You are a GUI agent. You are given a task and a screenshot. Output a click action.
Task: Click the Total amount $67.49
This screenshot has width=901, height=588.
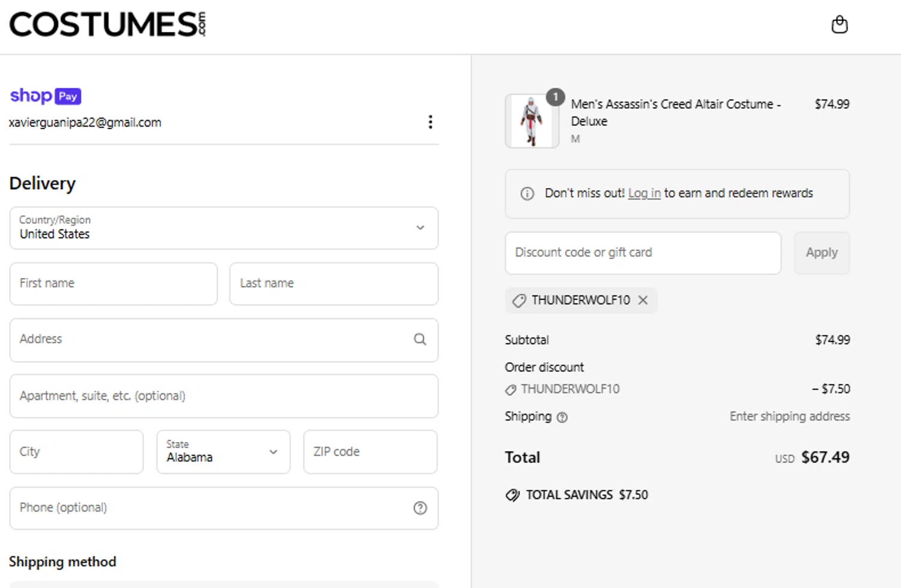(825, 458)
